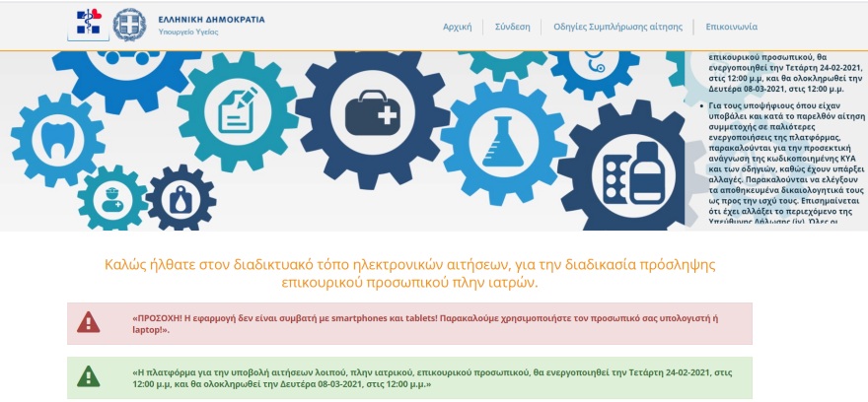Click the Υπουργείο Υγείας subtitle text
This screenshot has width=868, height=402.
click(188, 33)
